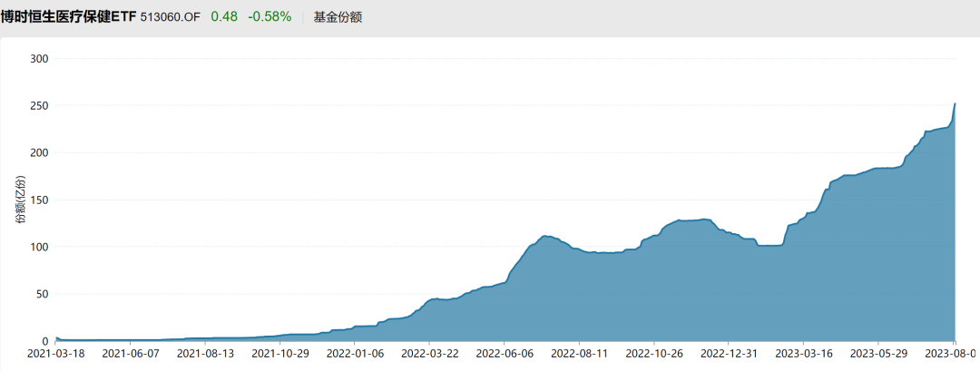Click the date label 2021-03-18
The height and width of the screenshot is (371, 980).
pyautogui.click(x=55, y=354)
